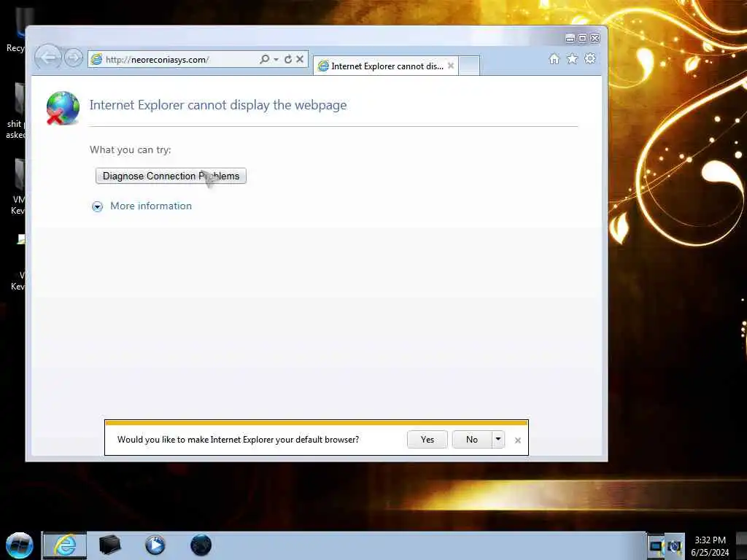Open the clock showing 3:32 PM
The image size is (747, 560).
pos(710,546)
